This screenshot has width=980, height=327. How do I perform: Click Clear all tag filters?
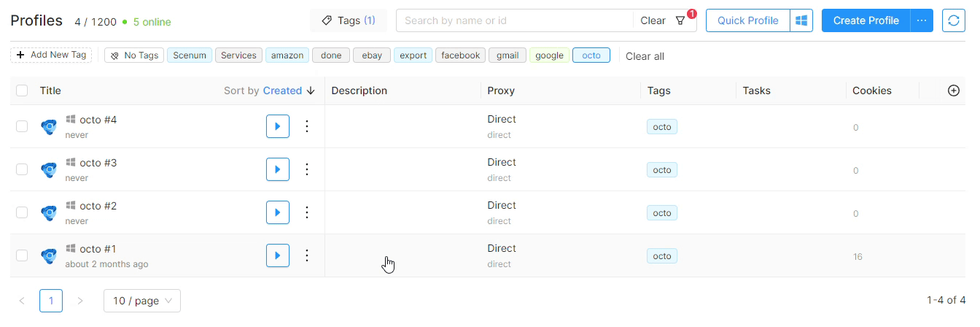(x=645, y=56)
